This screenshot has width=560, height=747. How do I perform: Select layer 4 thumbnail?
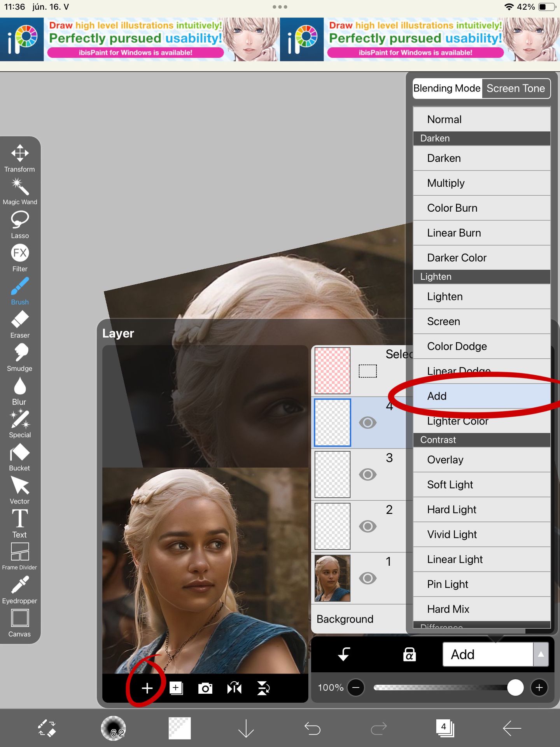tap(332, 423)
